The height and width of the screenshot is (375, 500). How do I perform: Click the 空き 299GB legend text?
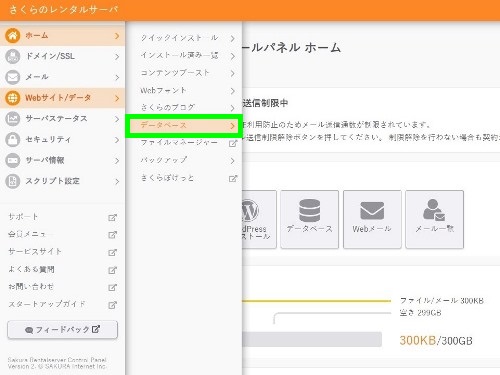click(421, 313)
